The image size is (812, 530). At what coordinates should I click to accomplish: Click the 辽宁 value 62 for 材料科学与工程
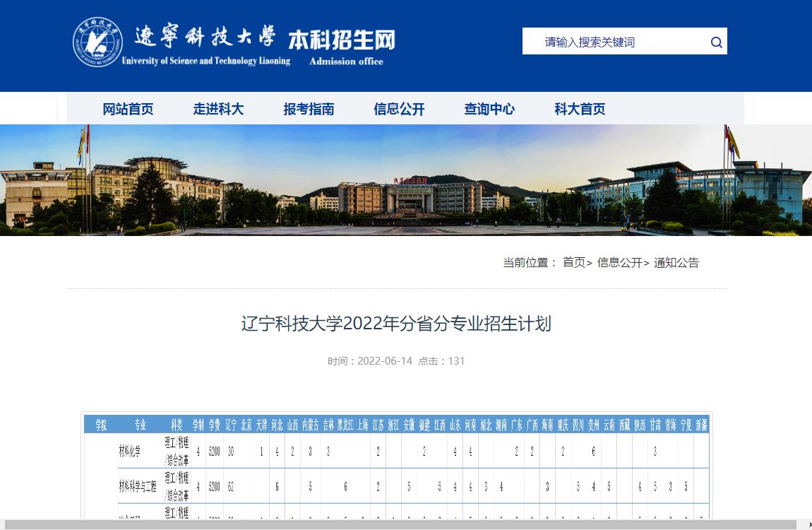[x=230, y=486]
